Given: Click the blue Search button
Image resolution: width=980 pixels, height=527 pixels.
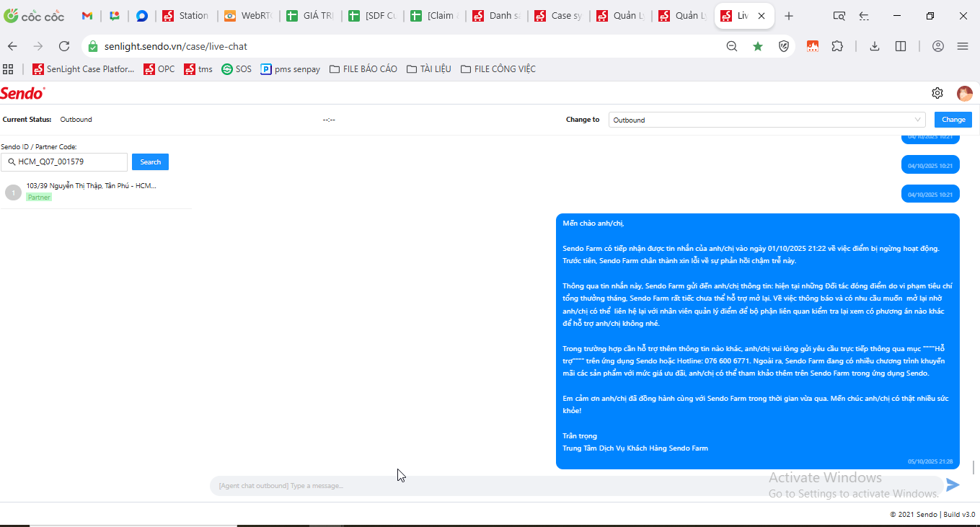Looking at the screenshot, I should (150, 162).
